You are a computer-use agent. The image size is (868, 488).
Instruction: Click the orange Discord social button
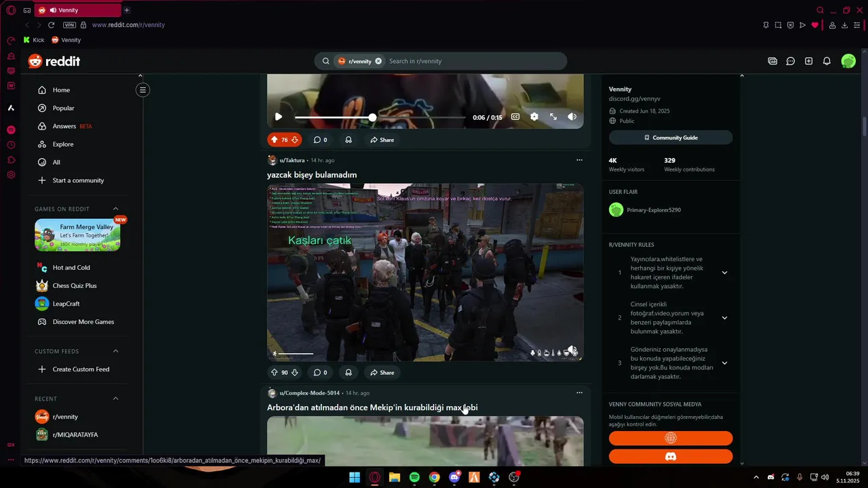coord(671,456)
